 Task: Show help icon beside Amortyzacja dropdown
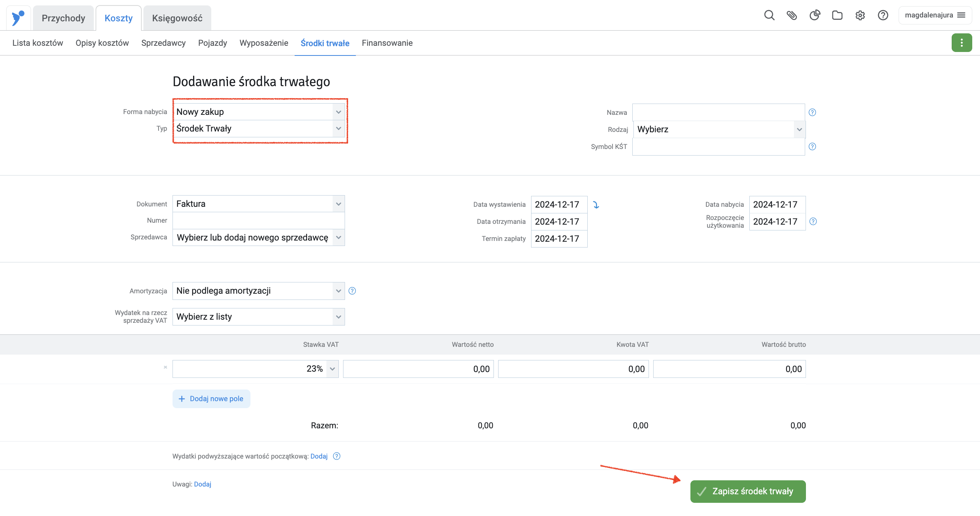coord(352,291)
